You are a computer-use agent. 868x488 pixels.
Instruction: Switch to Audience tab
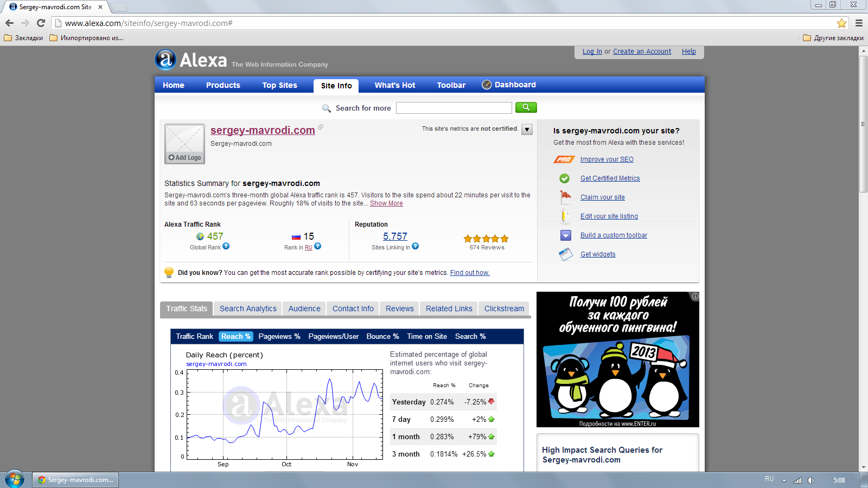(304, 309)
